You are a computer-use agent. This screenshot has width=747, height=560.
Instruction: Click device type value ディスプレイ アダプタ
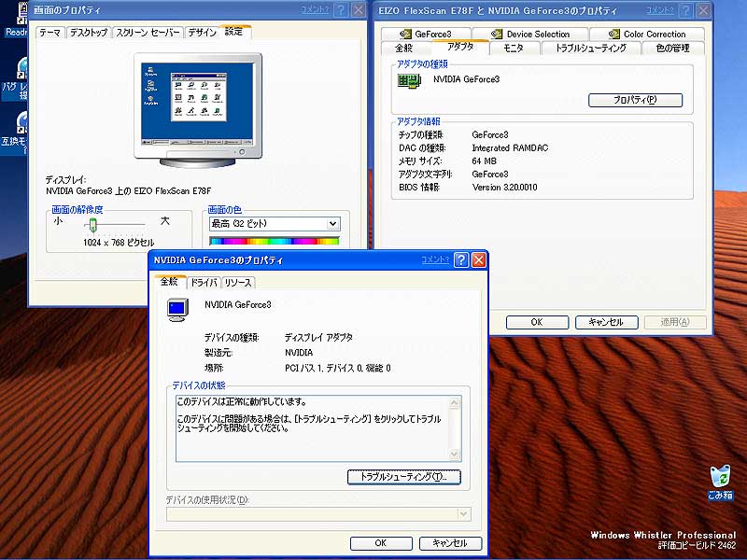pyautogui.click(x=318, y=338)
